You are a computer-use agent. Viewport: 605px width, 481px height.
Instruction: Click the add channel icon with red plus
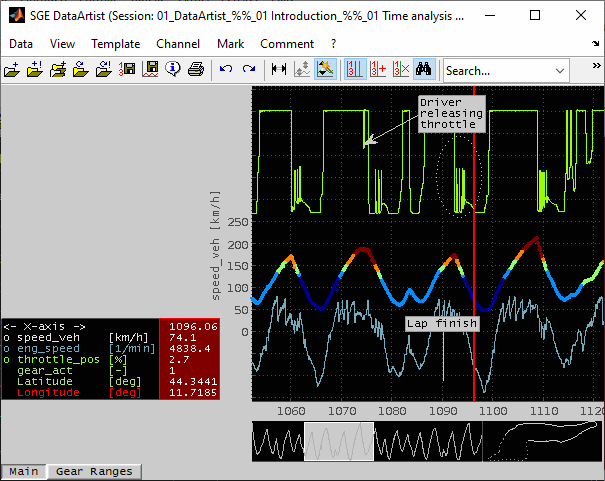pyautogui.click(x=378, y=70)
